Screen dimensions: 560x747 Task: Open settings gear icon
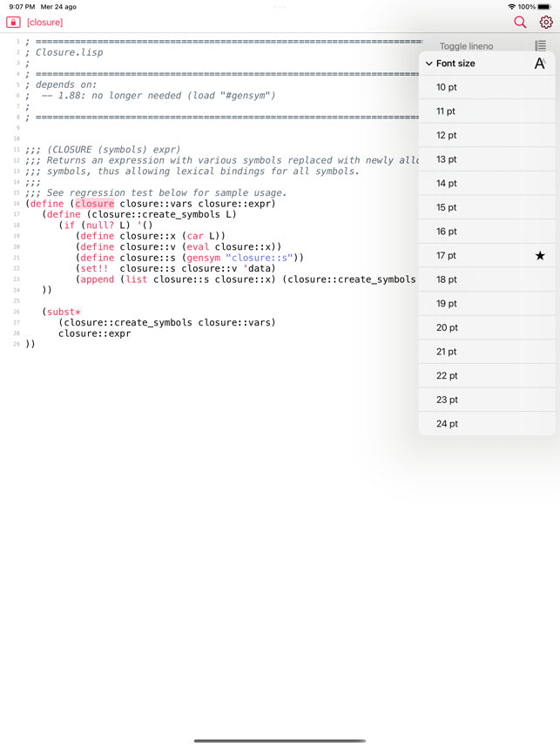pyautogui.click(x=546, y=22)
